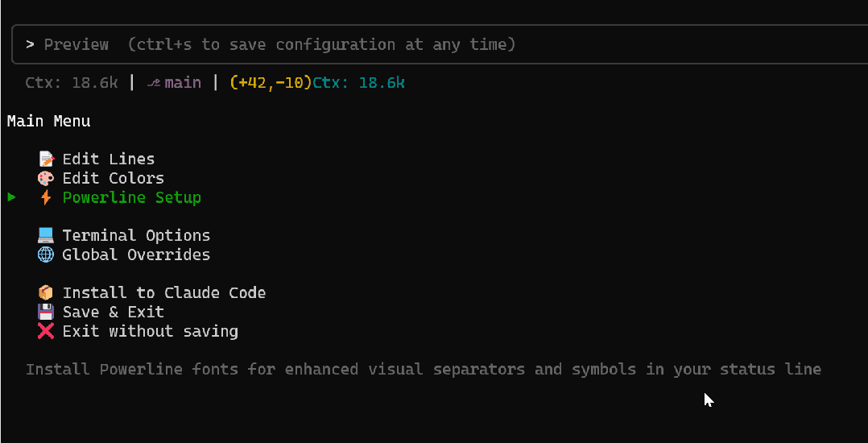Click the globe icon for Global Overrides

click(x=46, y=255)
